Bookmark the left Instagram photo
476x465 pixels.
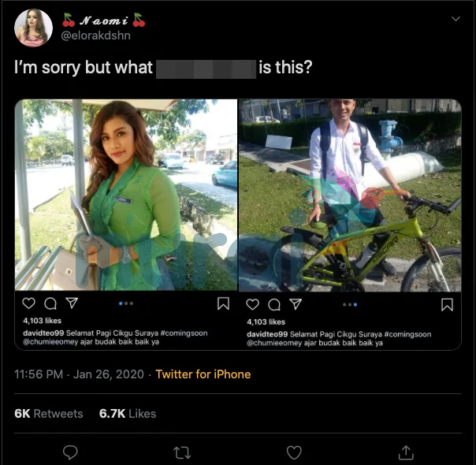[x=223, y=303]
